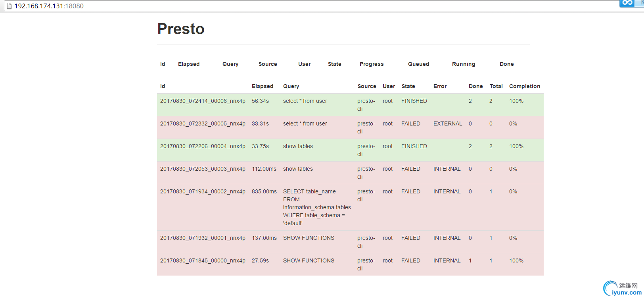Click the browser extension icon at top right
Viewport: 644px width, 299px height.
pyautogui.click(x=627, y=3)
